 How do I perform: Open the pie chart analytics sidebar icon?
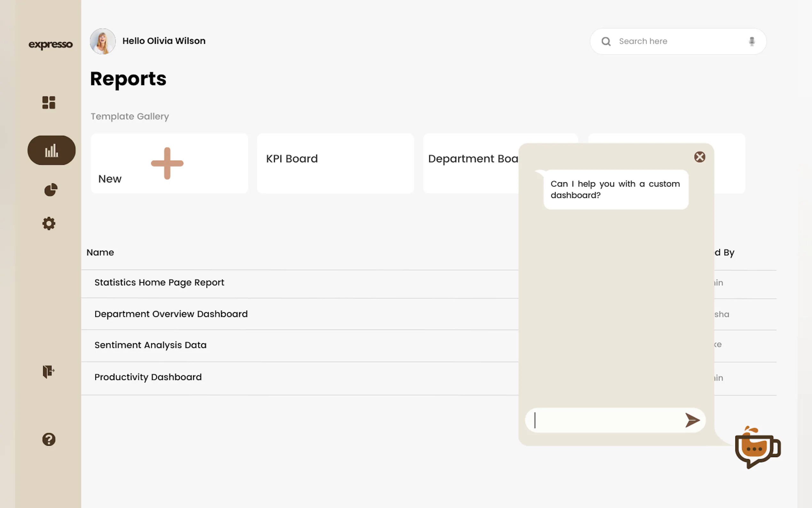(51, 190)
